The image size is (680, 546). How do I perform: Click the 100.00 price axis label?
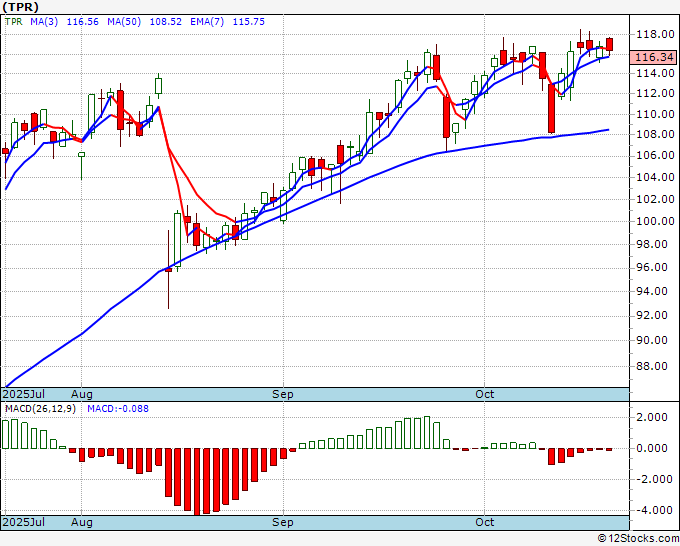pos(655,221)
